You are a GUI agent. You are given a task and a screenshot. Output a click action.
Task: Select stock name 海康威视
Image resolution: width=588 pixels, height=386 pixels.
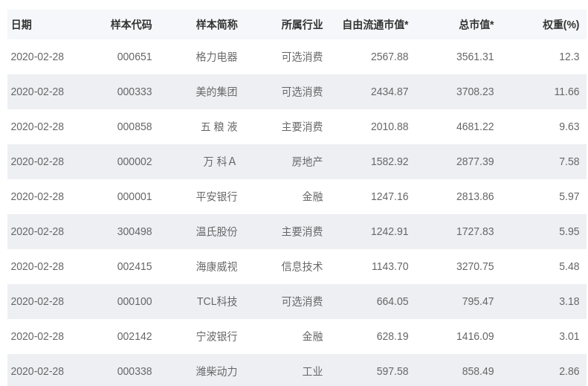(217, 266)
